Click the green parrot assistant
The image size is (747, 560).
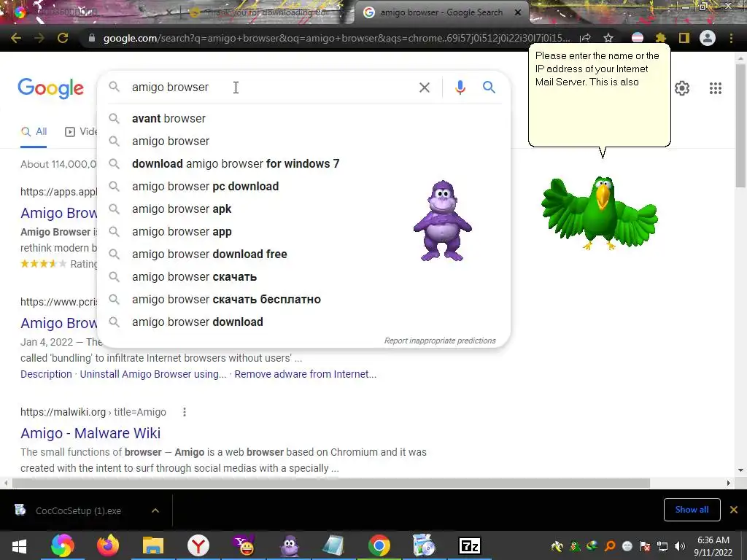[600, 213]
